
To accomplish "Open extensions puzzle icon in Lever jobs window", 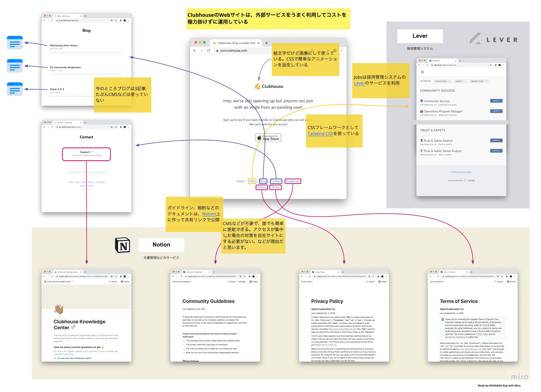I will click(x=495, y=65).
